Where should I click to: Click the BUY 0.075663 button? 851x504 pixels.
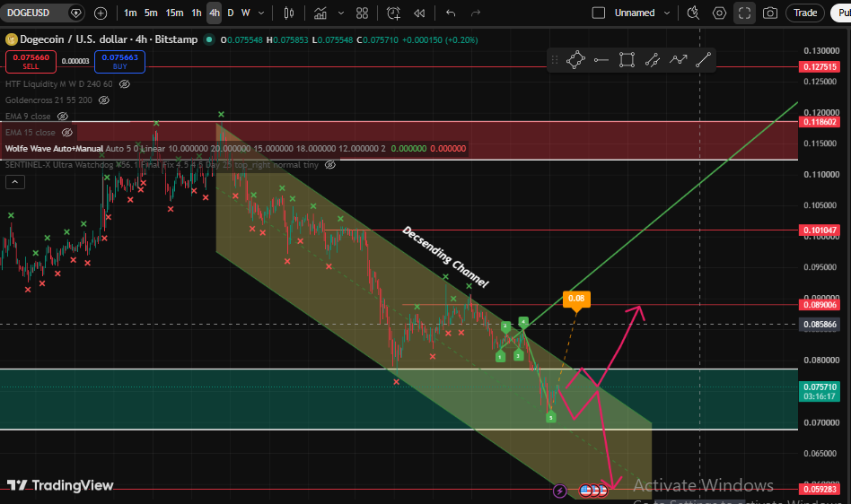point(120,61)
